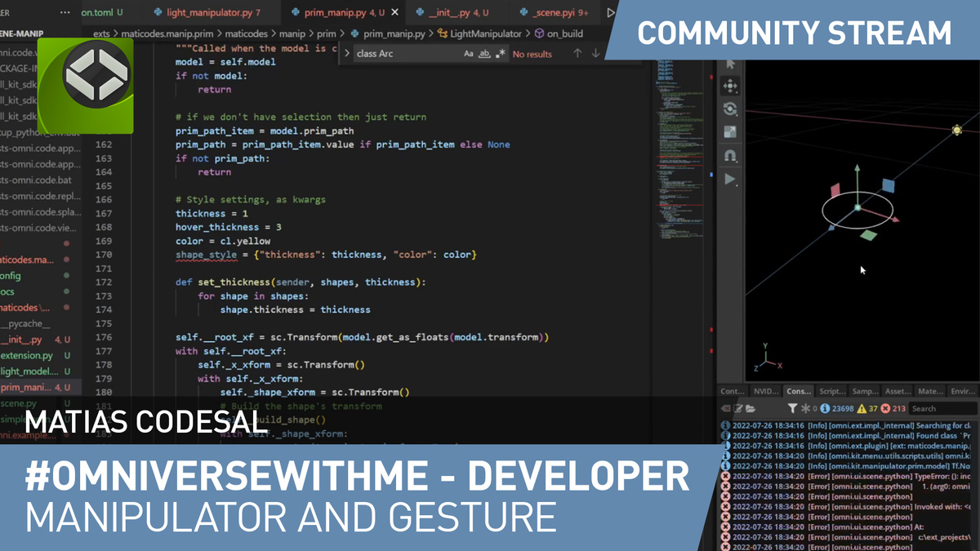Select the Rotate tool in viewport toolbar
The image size is (980, 551).
pos(730,109)
